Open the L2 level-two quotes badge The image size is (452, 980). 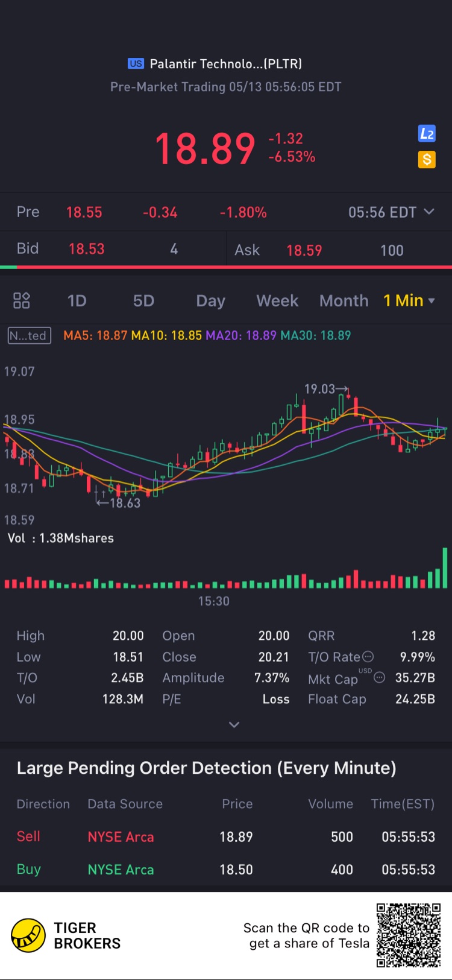tap(427, 134)
